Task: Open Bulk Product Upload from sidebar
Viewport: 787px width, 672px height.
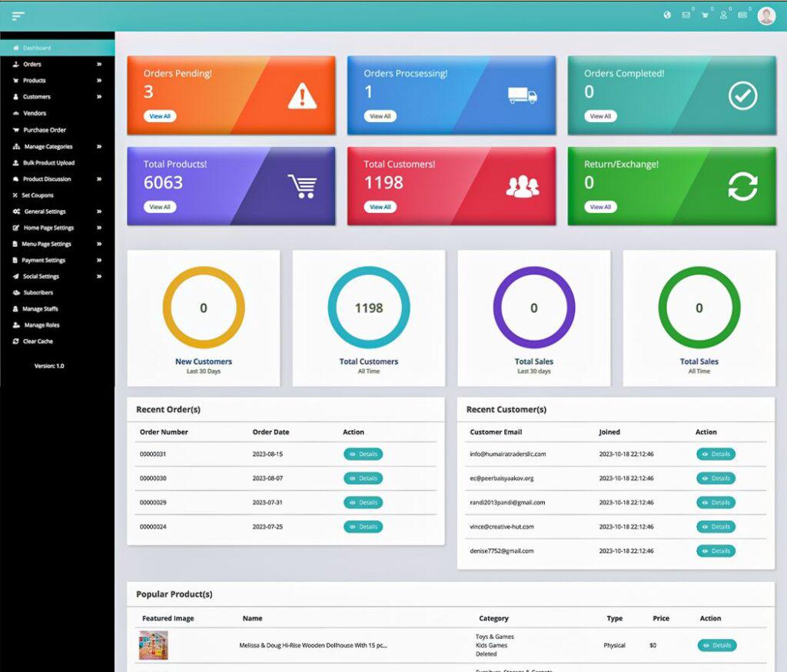Action: [x=48, y=163]
